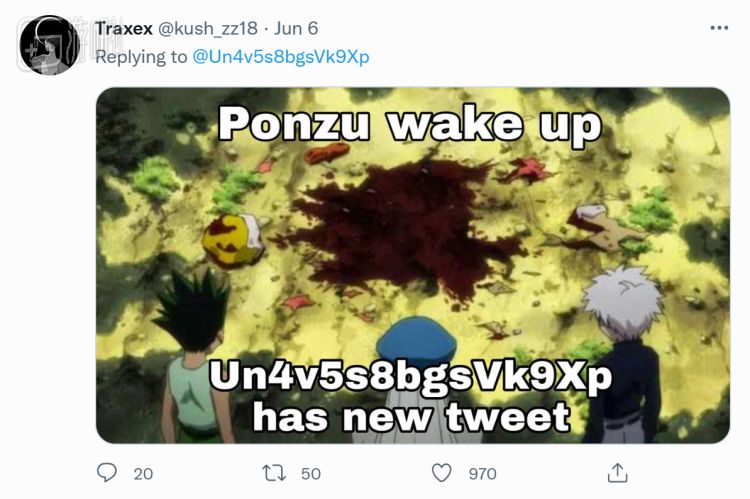Open the share icon menu

click(618, 472)
